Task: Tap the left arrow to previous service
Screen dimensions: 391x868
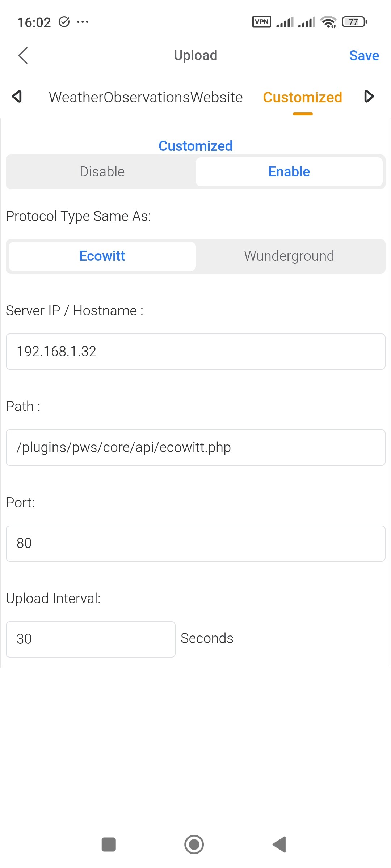Action: (17, 97)
